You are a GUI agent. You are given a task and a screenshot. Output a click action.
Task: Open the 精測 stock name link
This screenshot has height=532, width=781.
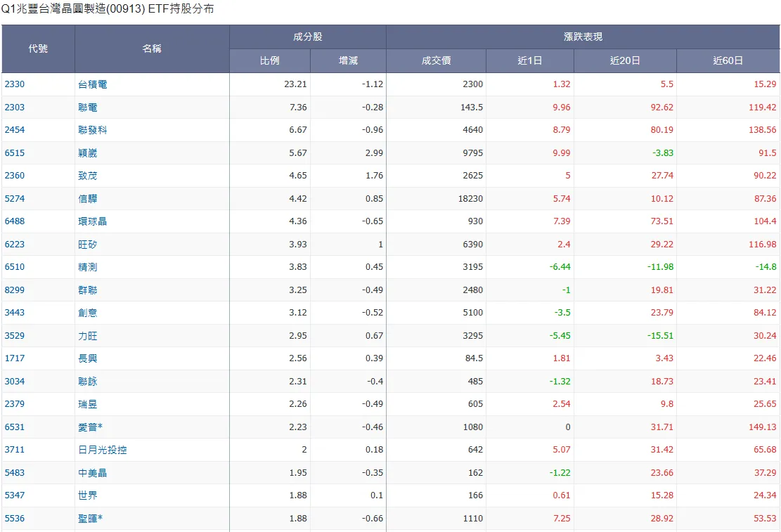(x=88, y=267)
